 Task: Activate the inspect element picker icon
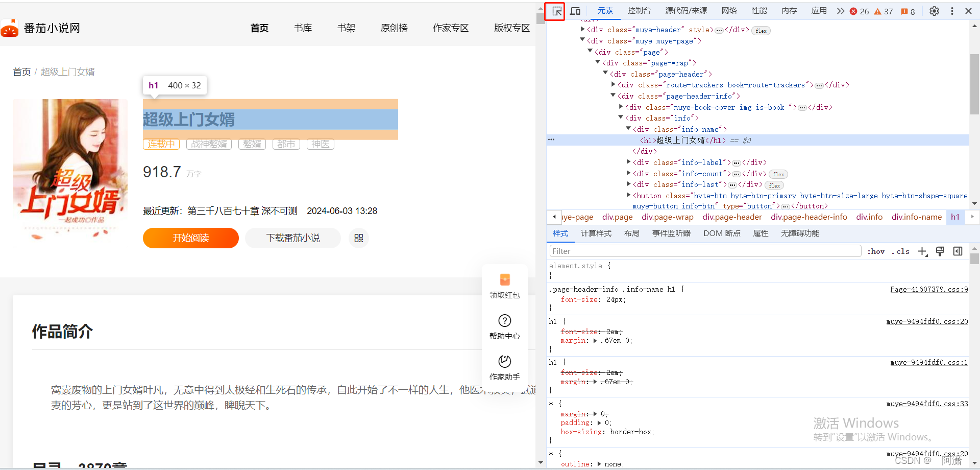click(556, 11)
